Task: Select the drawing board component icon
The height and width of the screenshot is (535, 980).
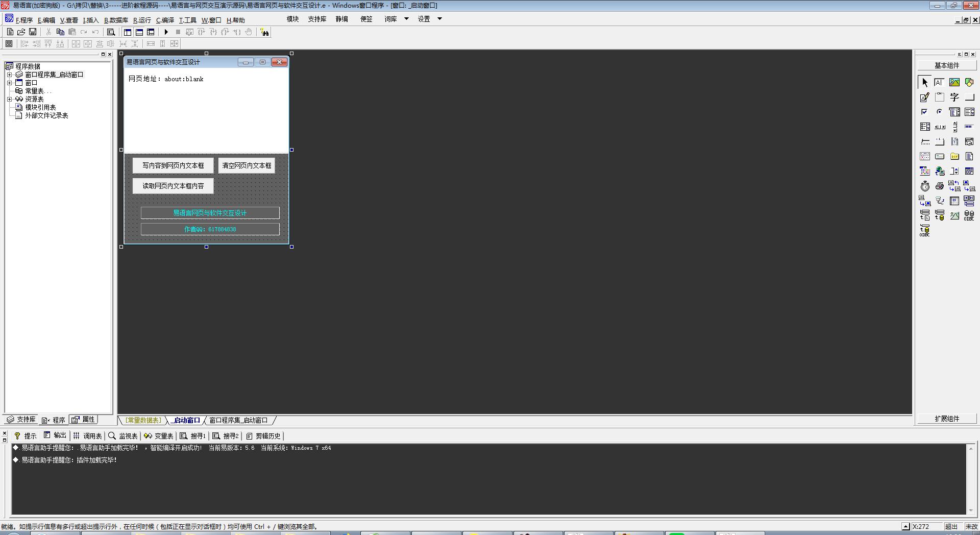Action: pos(924,97)
